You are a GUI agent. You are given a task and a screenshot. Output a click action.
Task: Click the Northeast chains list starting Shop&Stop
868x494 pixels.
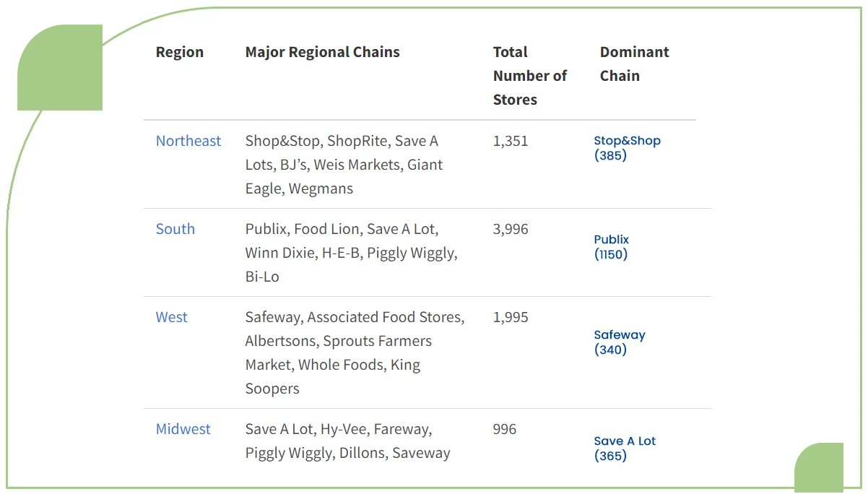[x=344, y=165]
